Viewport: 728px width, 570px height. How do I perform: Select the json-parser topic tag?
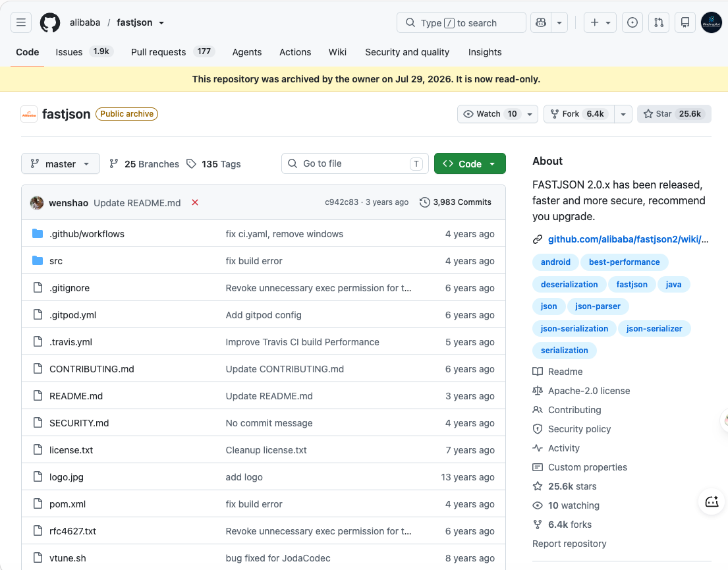pyautogui.click(x=598, y=306)
